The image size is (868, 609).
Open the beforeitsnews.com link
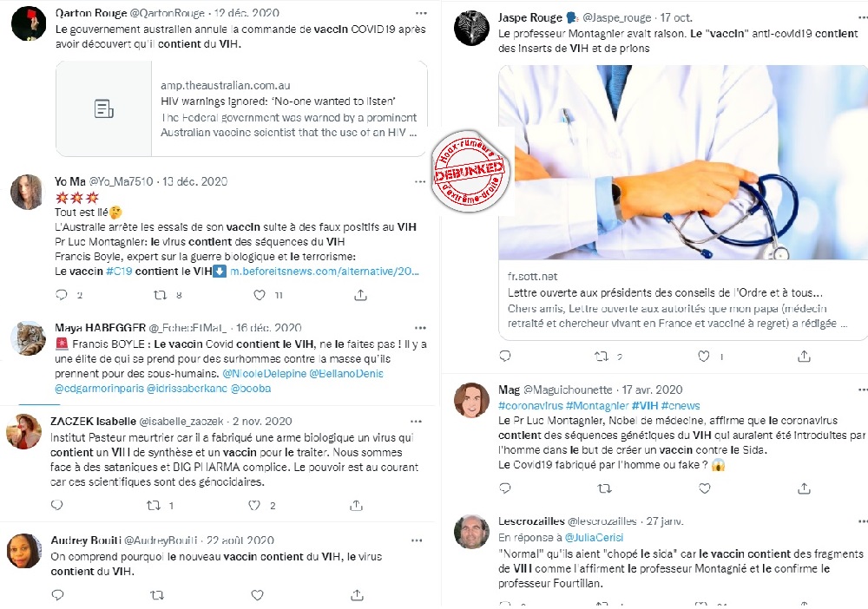tap(325, 272)
